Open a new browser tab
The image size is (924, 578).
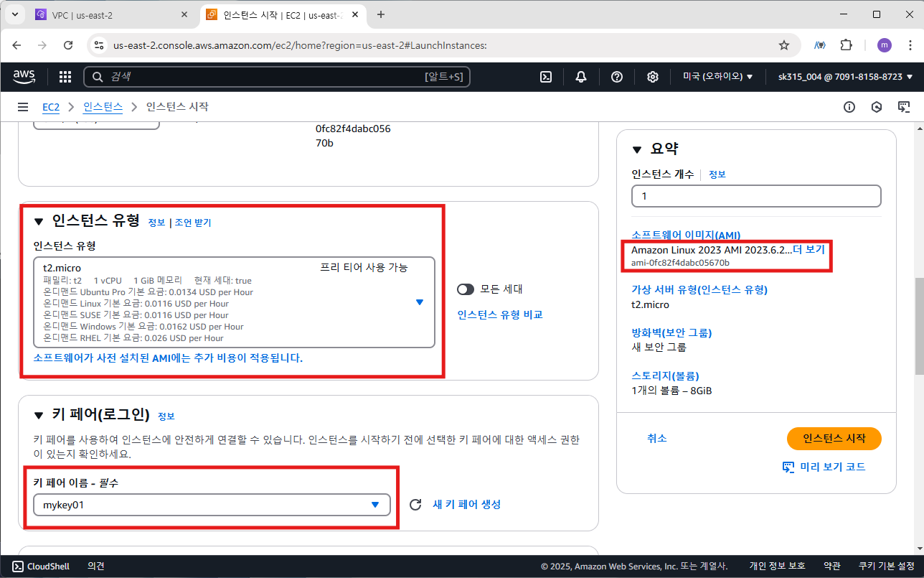(381, 14)
